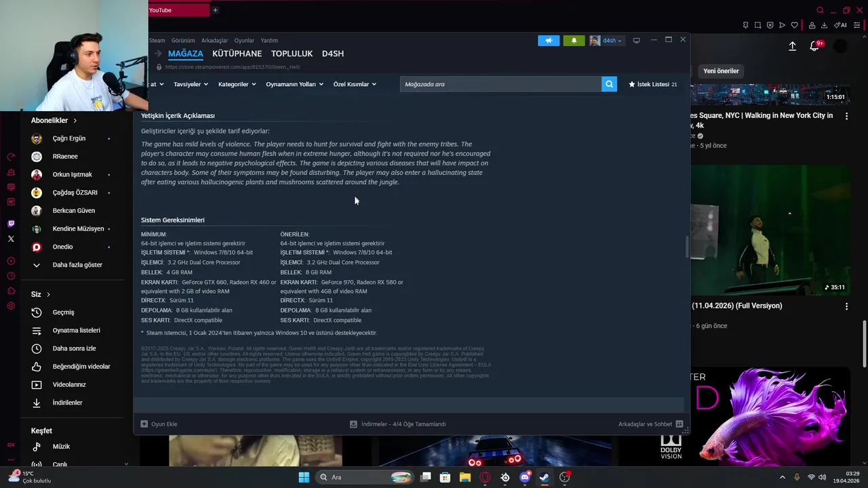Expand Abonelikler section chevron
This screenshot has width=868, height=488.
75,121
